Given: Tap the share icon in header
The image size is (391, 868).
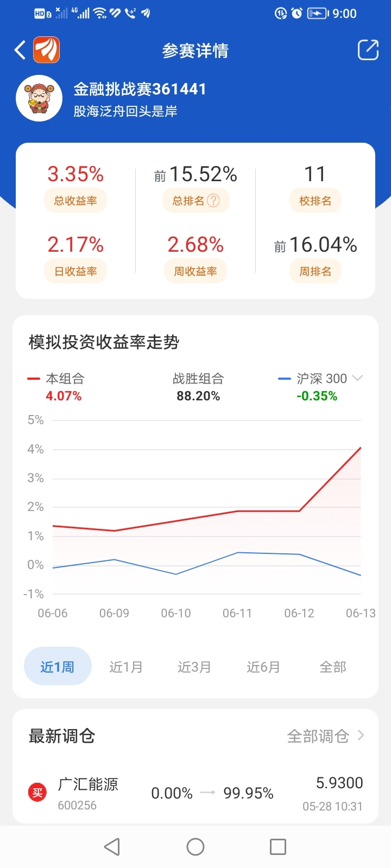Looking at the screenshot, I should click(368, 50).
